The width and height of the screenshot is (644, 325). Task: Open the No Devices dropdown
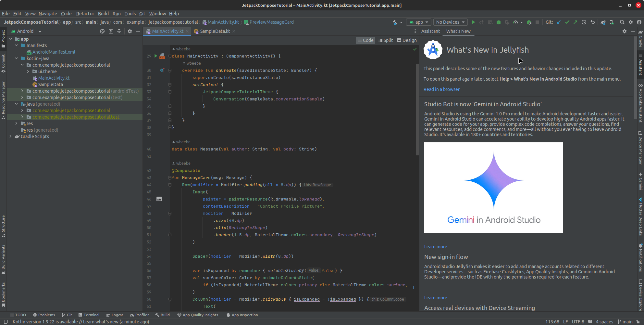point(451,22)
